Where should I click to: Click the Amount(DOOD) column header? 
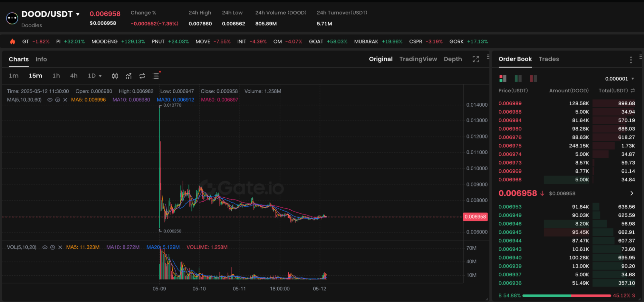pyautogui.click(x=569, y=91)
